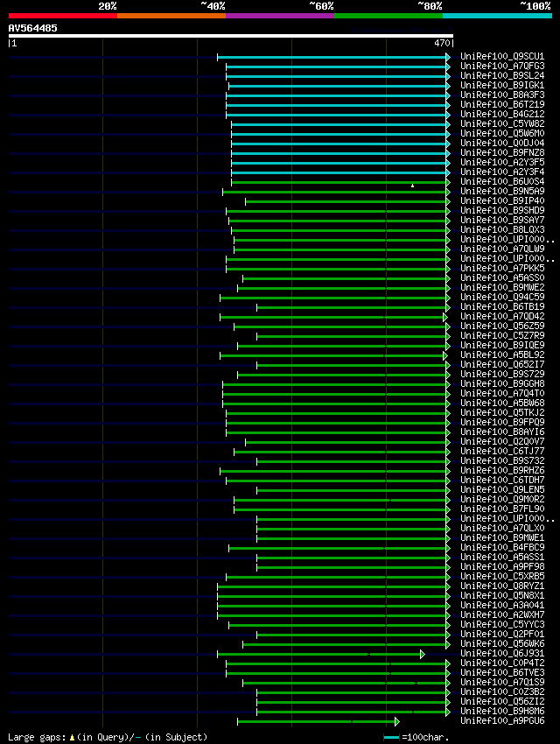This screenshot has width=560, height=744.
Task: Open hit UniRef100_C0P4T2
Action: [x=502, y=663]
